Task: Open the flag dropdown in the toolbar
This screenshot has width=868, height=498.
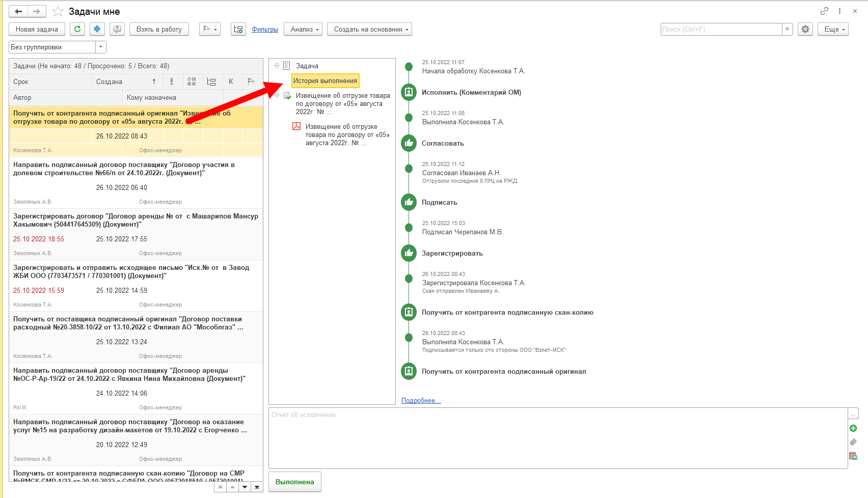Action: coord(210,29)
